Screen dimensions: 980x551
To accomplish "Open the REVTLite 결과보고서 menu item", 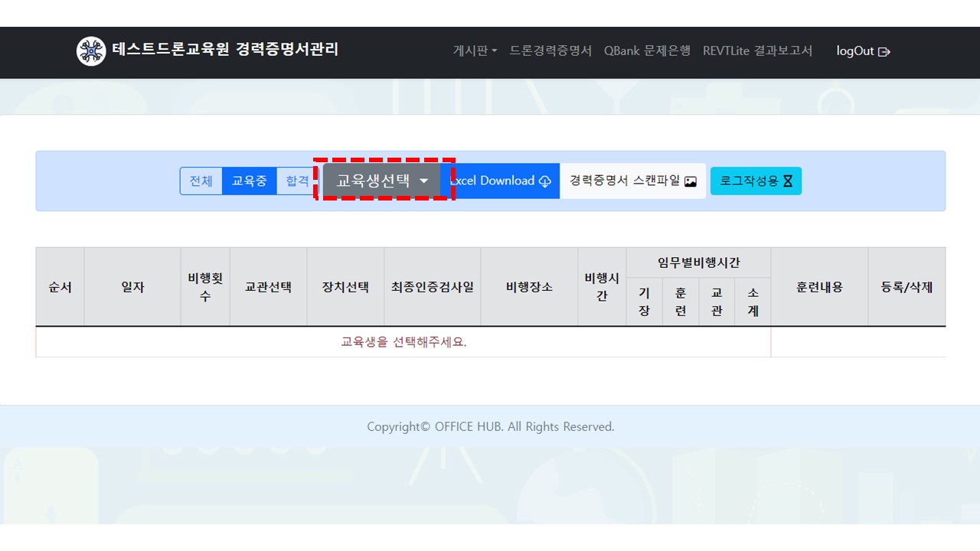I will pos(757,51).
